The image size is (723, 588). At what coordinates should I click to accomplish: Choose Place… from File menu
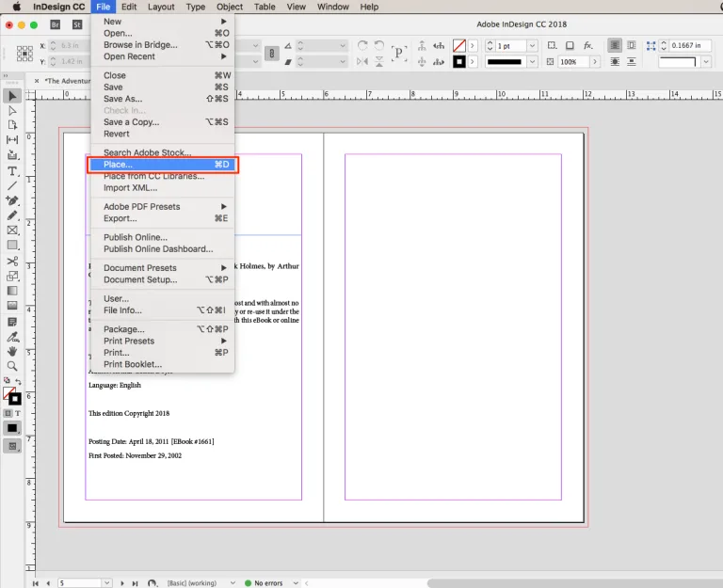163,165
